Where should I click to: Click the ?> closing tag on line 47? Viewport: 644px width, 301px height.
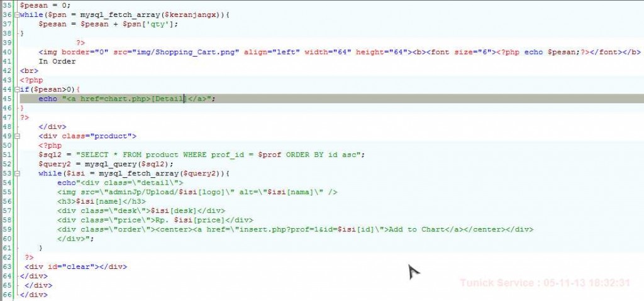[x=25, y=118]
